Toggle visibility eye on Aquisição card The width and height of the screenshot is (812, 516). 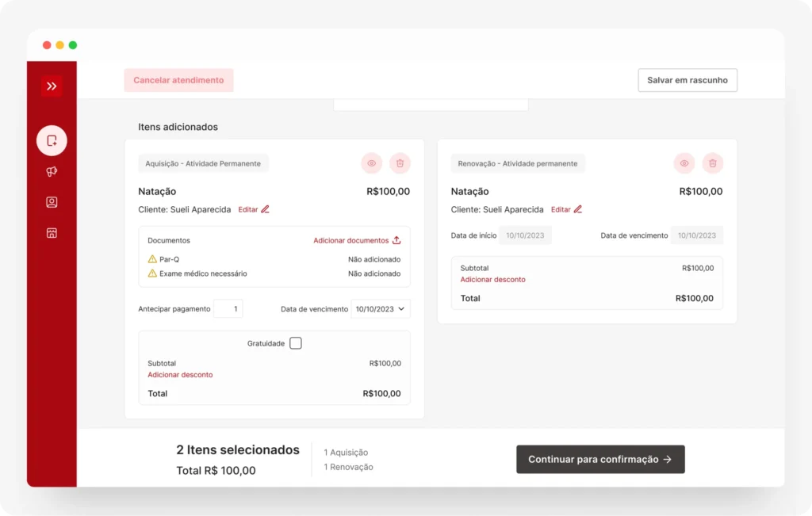click(x=371, y=163)
